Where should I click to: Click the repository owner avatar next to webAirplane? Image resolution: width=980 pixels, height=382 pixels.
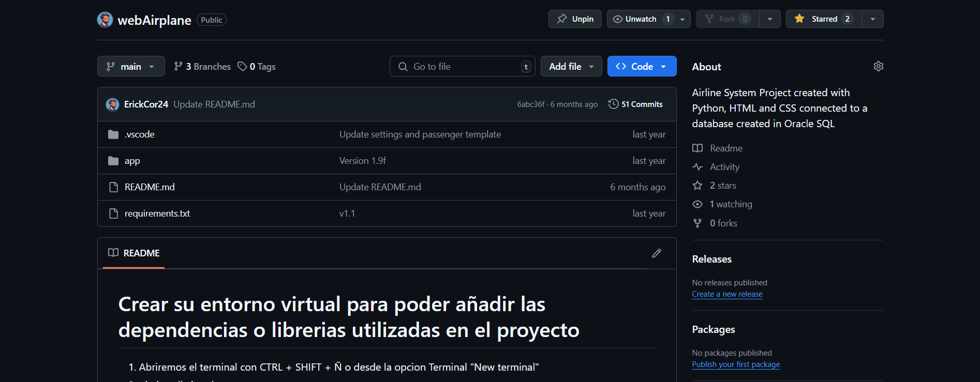pos(105,20)
